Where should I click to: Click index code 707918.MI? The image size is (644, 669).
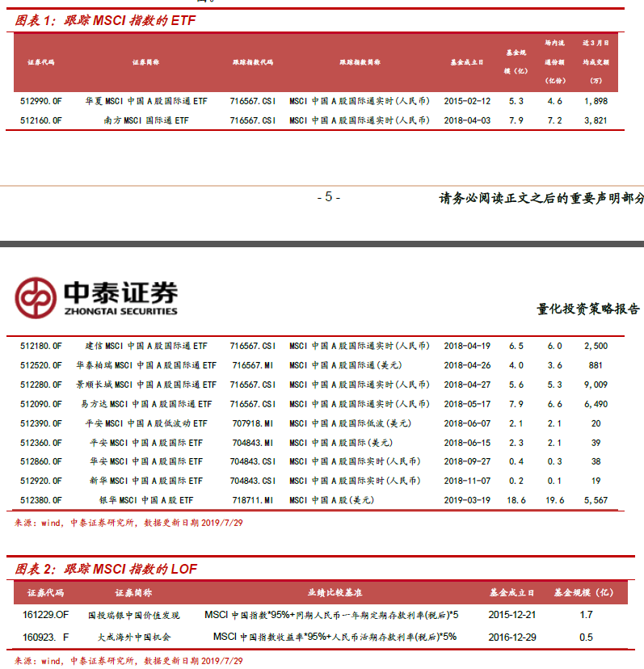tap(253, 423)
